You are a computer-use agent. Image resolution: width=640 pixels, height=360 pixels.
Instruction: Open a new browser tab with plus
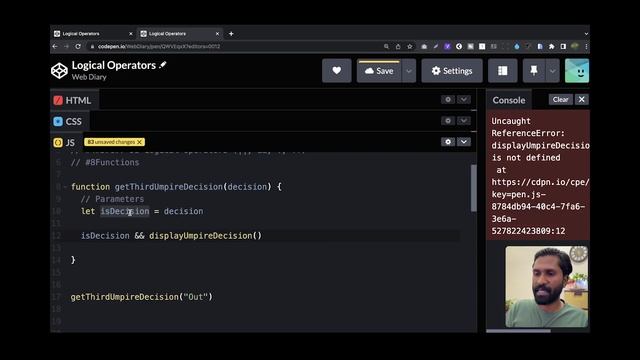pyautogui.click(x=231, y=34)
